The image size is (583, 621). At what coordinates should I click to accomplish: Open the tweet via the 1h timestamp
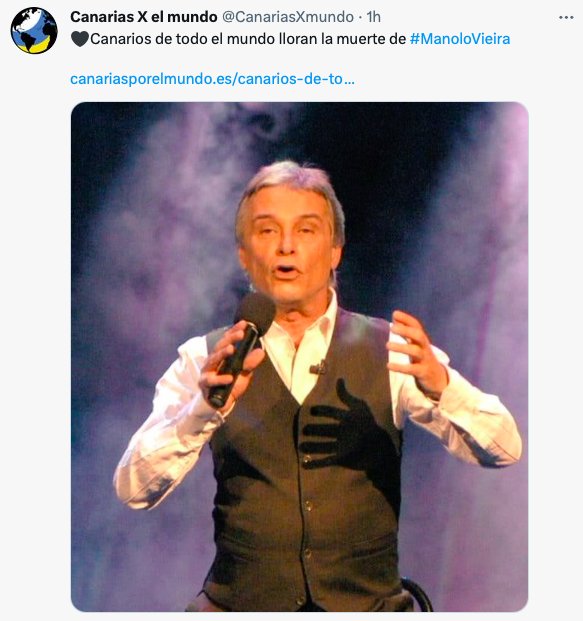click(x=373, y=17)
